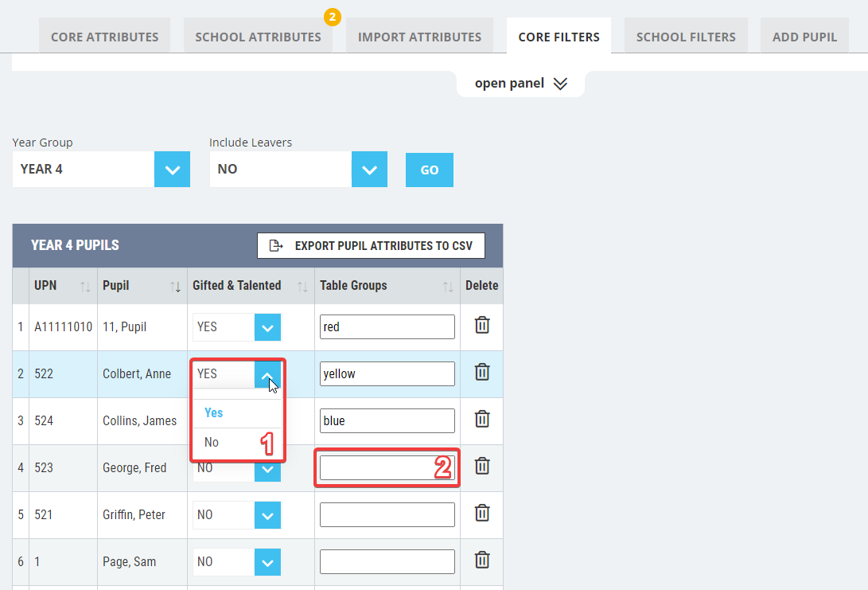Switch to Import Attributes tab
This screenshot has width=868, height=590.
[x=419, y=37]
